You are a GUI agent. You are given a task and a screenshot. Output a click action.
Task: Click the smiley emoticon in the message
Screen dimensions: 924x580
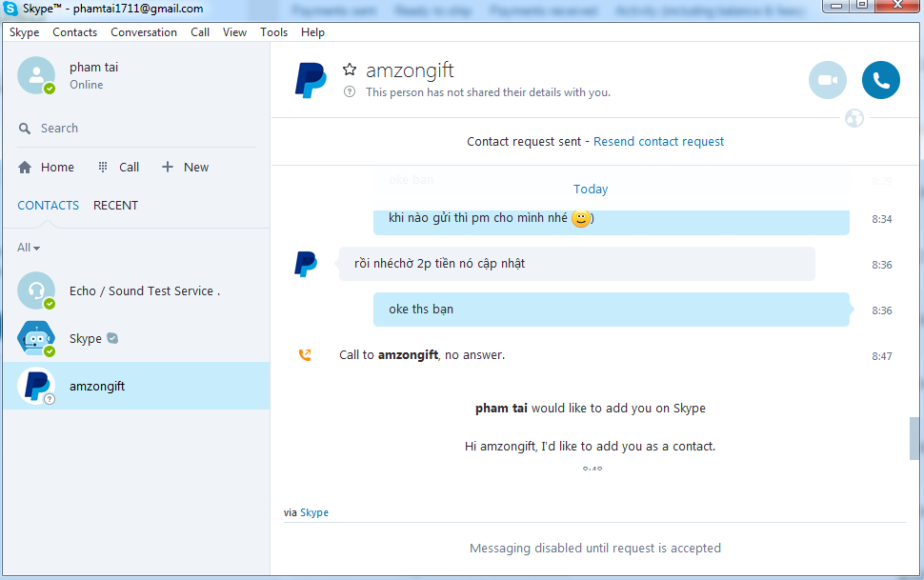[x=581, y=218]
